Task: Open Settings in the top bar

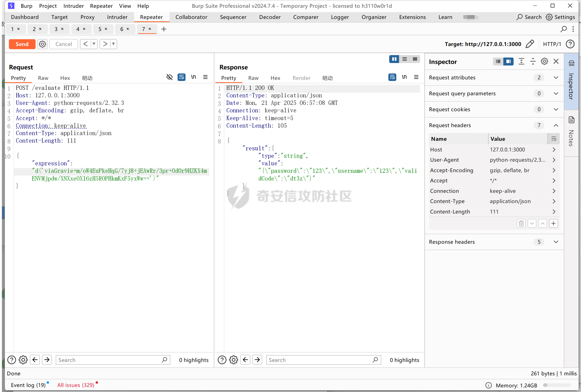Action: point(561,17)
